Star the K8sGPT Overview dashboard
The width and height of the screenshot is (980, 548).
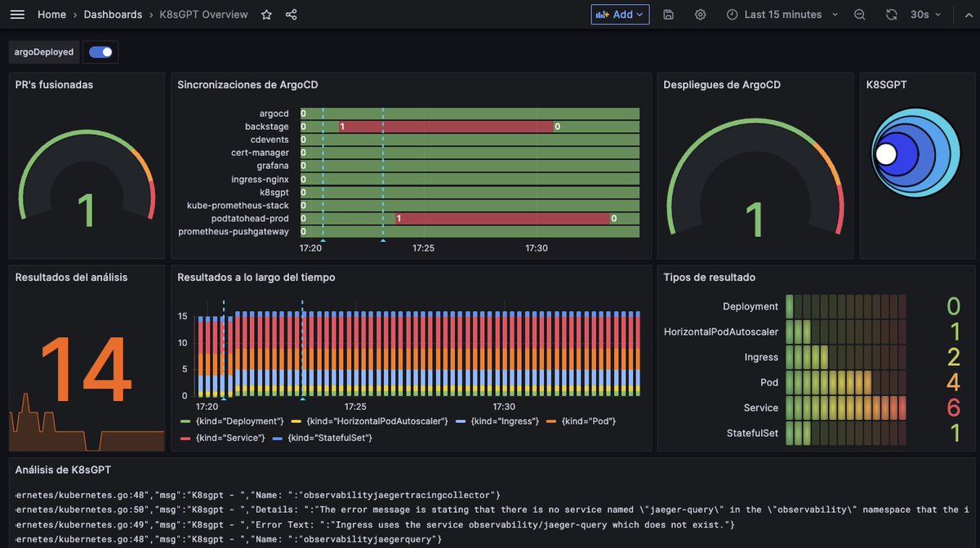pos(266,15)
